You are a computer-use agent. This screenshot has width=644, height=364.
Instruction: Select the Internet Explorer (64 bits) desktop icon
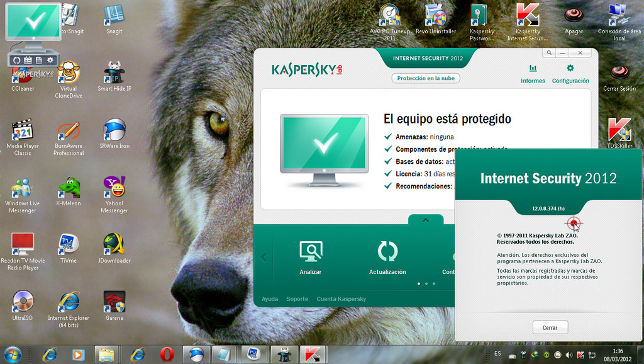69,309
